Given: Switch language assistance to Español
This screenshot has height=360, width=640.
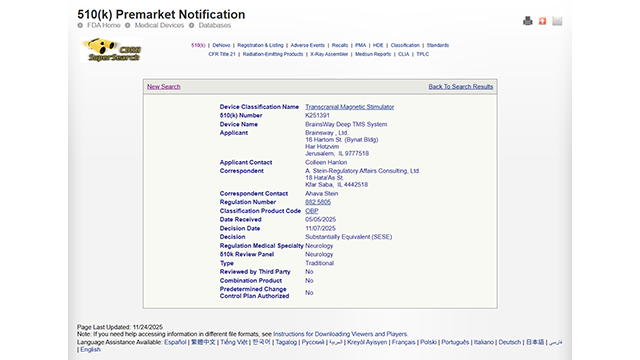Looking at the screenshot, I should click(x=175, y=342).
